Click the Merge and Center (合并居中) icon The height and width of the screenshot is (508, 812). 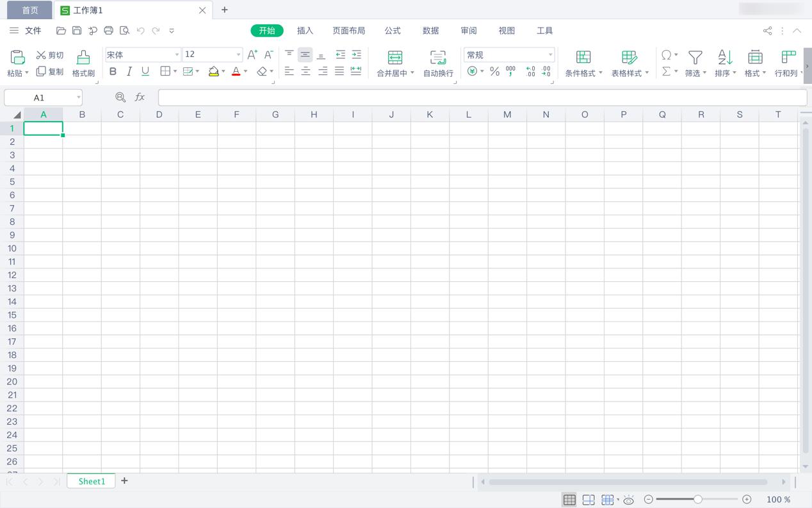tap(395, 58)
